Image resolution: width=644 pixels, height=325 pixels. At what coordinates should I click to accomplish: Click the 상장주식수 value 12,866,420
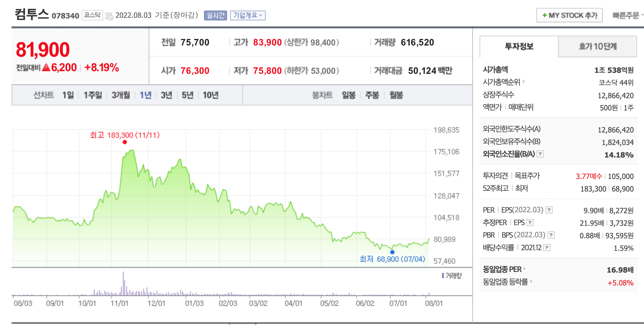pos(616,96)
